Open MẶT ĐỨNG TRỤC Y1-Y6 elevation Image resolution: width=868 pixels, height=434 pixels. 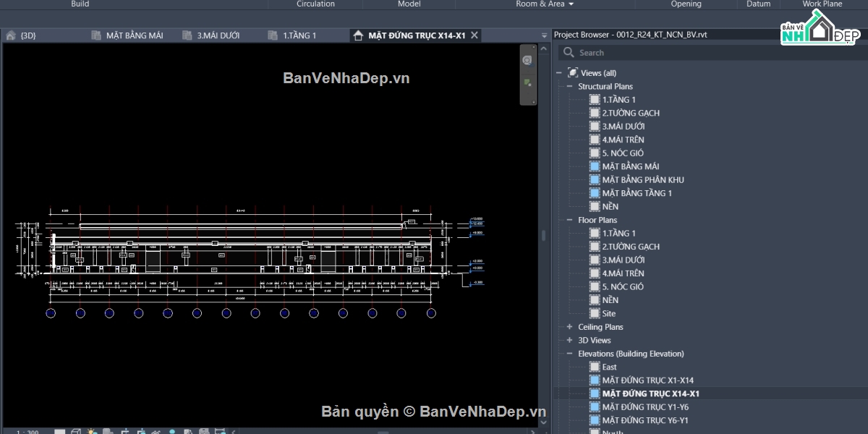pyautogui.click(x=645, y=407)
